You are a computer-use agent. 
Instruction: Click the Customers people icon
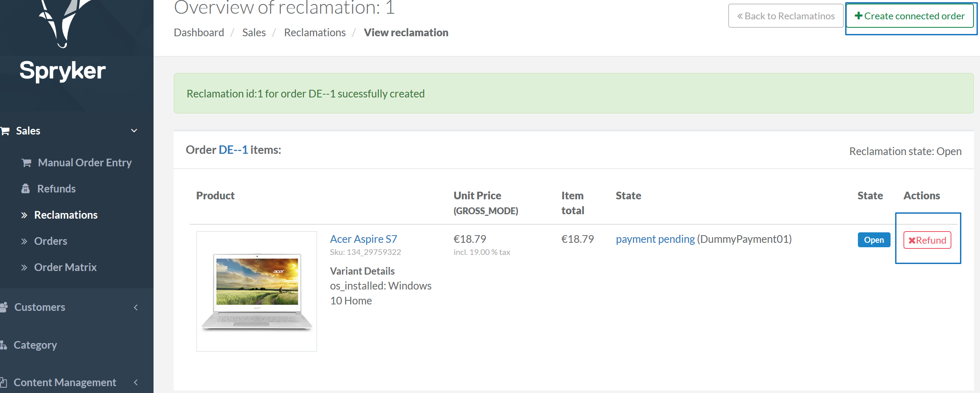coord(4,307)
